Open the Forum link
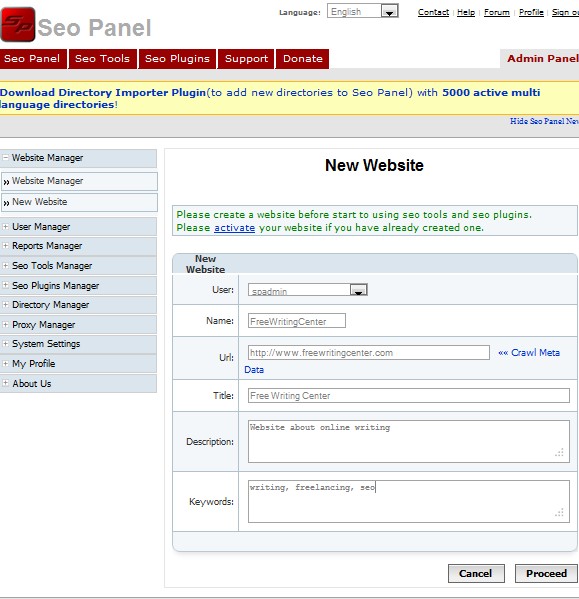 497,12
